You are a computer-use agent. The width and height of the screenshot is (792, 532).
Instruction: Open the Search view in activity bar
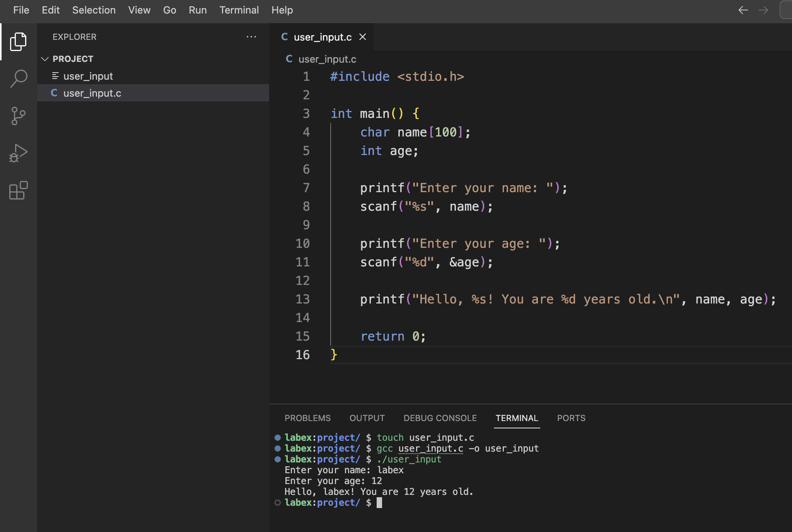click(18, 78)
